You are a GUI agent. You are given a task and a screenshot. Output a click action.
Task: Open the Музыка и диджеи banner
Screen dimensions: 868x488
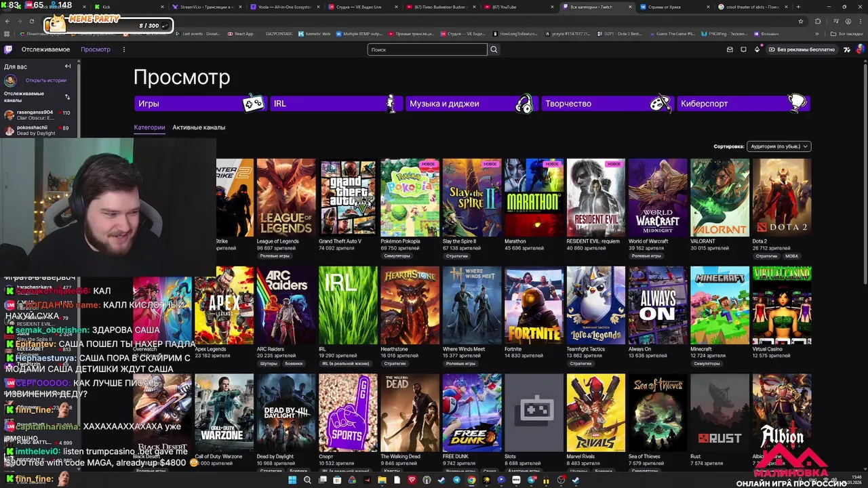(x=472, y=104)
